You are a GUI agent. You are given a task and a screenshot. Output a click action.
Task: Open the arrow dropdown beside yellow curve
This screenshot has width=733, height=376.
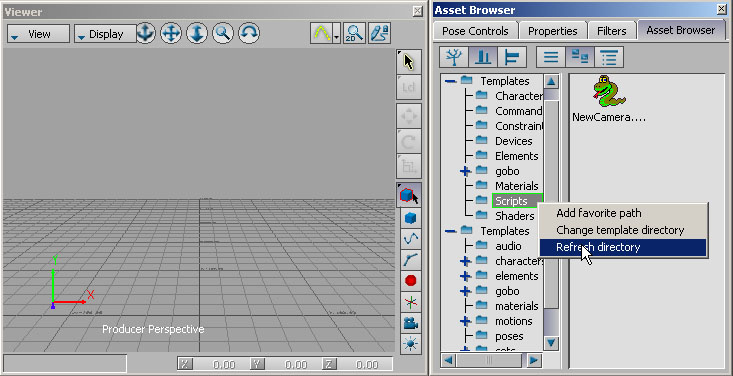click(x=337, y=34)
